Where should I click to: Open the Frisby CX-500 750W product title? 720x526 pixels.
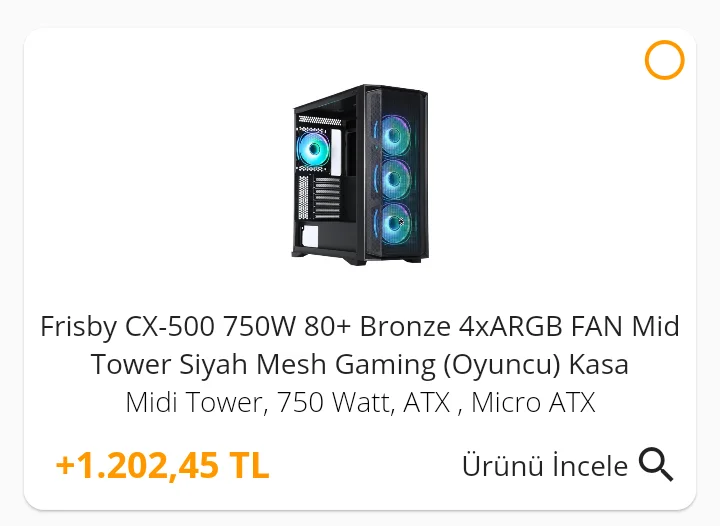360,345
